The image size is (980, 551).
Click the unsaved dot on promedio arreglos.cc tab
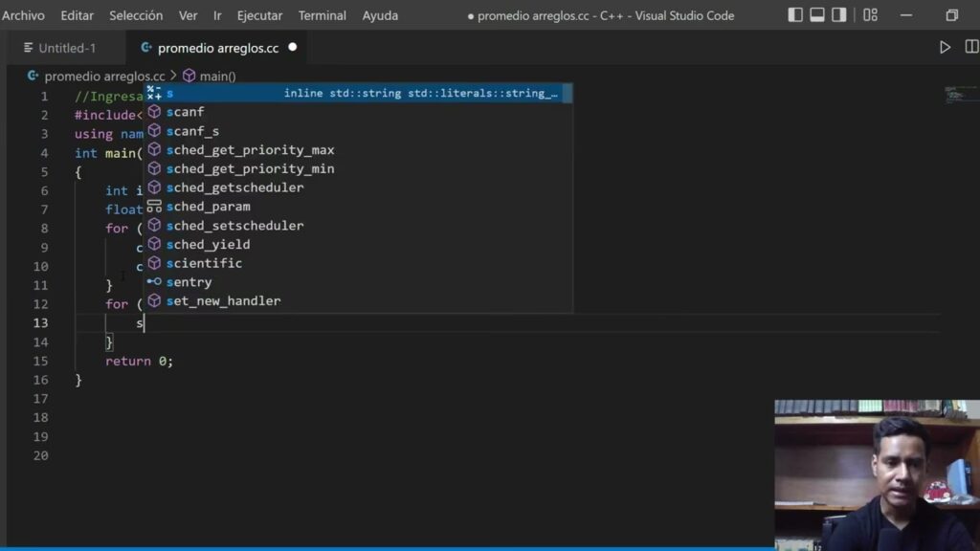pyautogui.click(x=292, y=47)
